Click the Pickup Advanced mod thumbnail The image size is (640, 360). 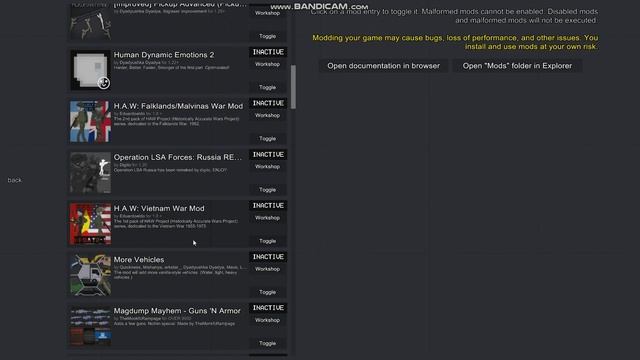[x=90, y=22]
